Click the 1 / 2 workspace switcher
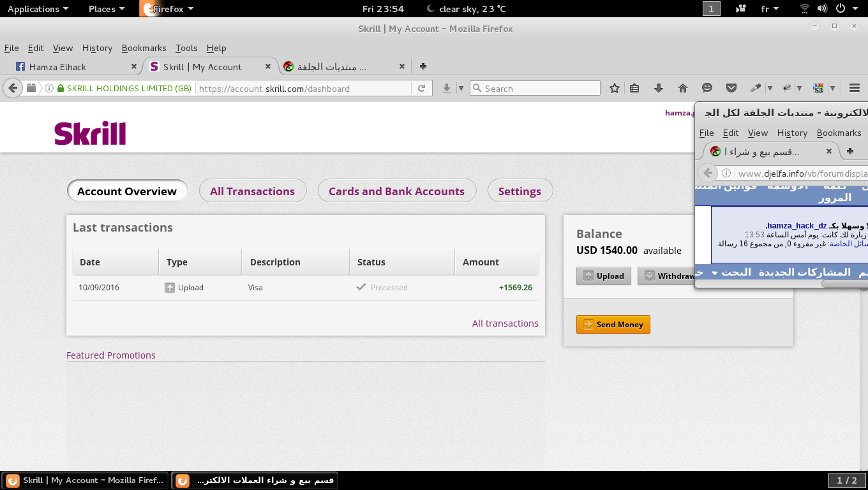The height and width of the screenshot is (490, 868). tap(847, 480)
